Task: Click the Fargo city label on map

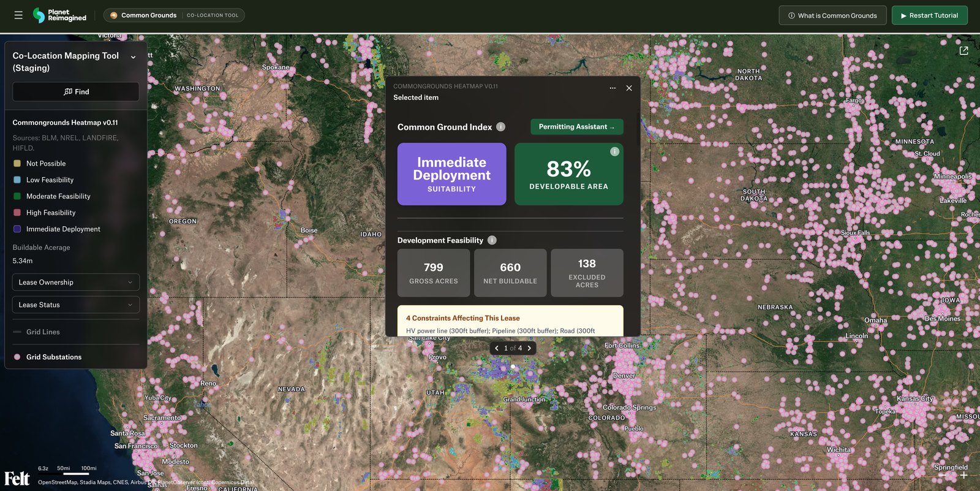Action: [x=854, y=101]
